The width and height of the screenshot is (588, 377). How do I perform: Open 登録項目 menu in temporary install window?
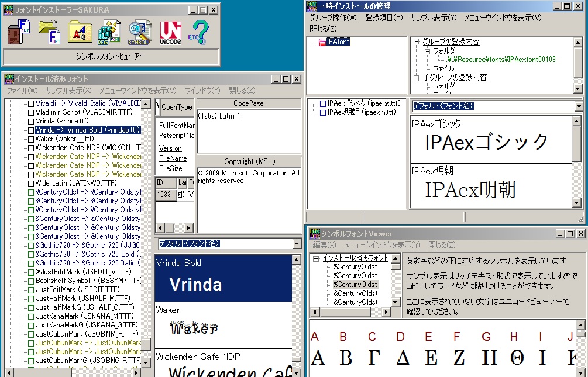384,18
